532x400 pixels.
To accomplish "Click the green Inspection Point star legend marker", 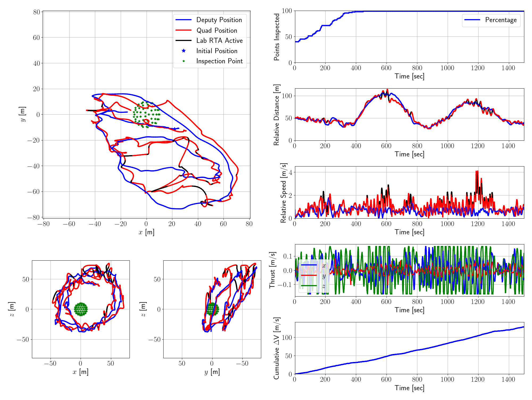I will pyautogui.click(x=184, y=61).
